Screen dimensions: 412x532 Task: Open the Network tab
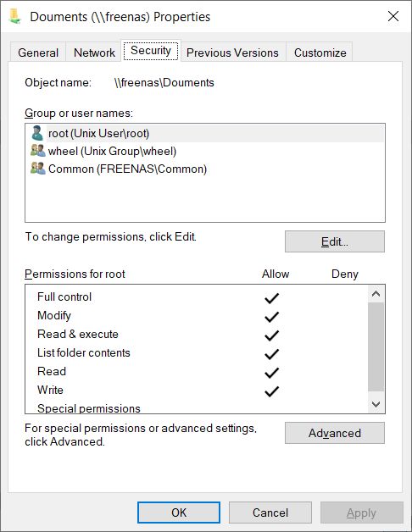(94, 53)
